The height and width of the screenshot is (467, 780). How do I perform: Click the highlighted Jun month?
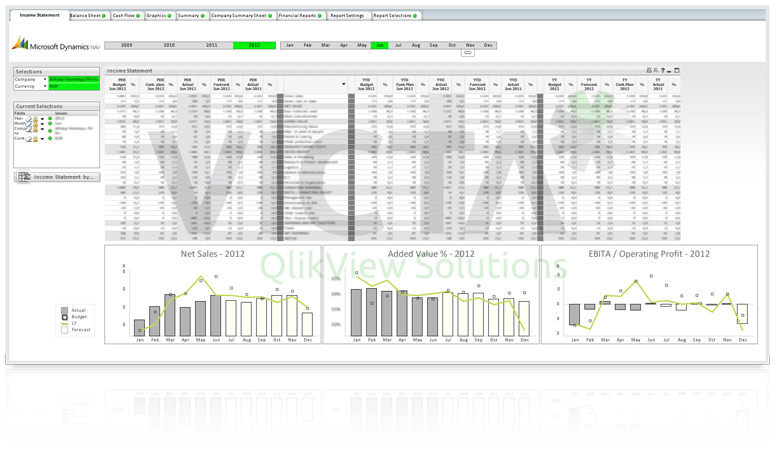380,45
